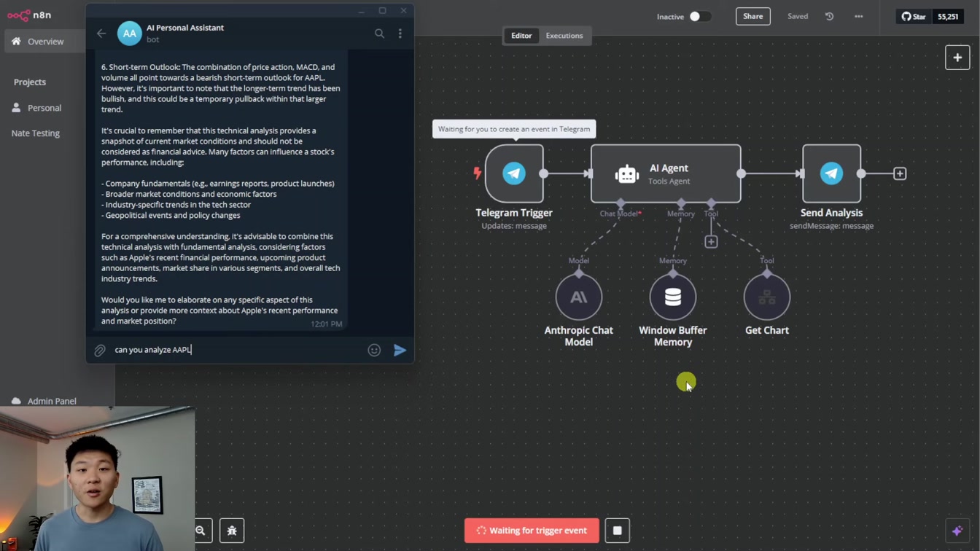The height and width of the screenshot is (551, 980).
Task: Click the message input containing 'can you analyze AAPL'
Action: point(237,350)
